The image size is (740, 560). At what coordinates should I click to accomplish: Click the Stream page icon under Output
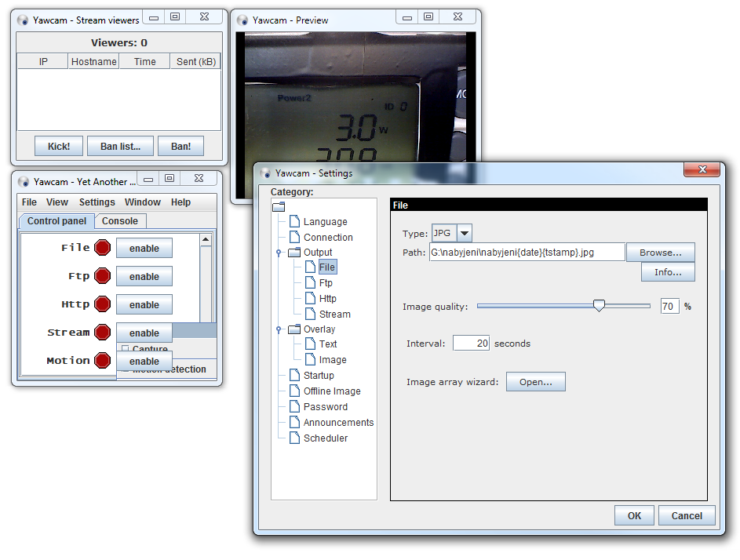(x=310, y=314)
